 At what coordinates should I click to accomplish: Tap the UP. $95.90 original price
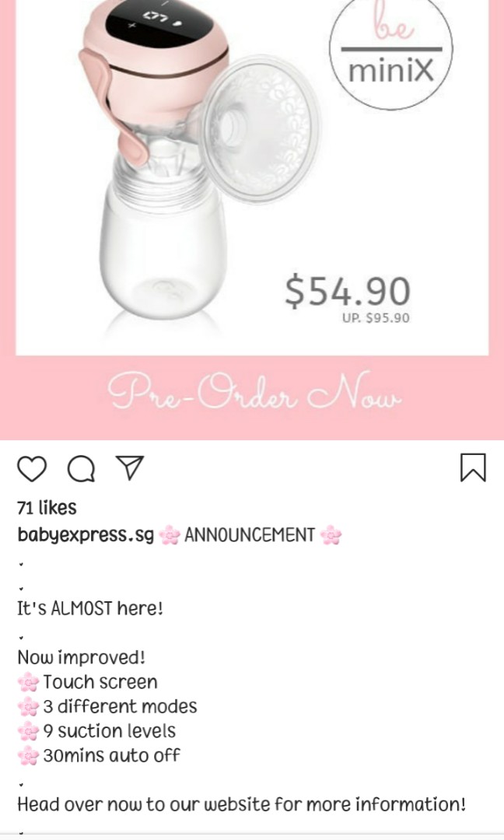pyautogui.click(x=376, y=318)
